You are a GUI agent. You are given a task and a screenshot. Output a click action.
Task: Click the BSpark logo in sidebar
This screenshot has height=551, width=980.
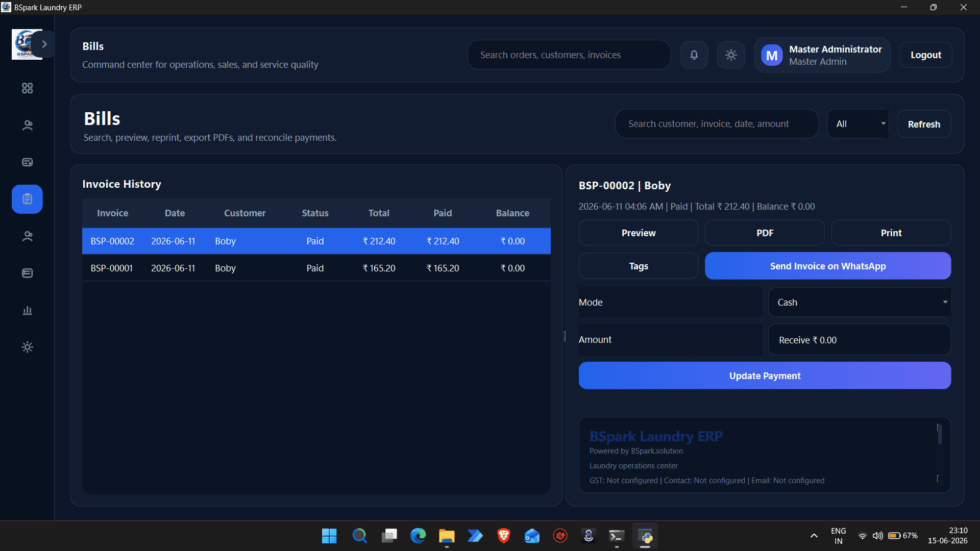(22, 44)
